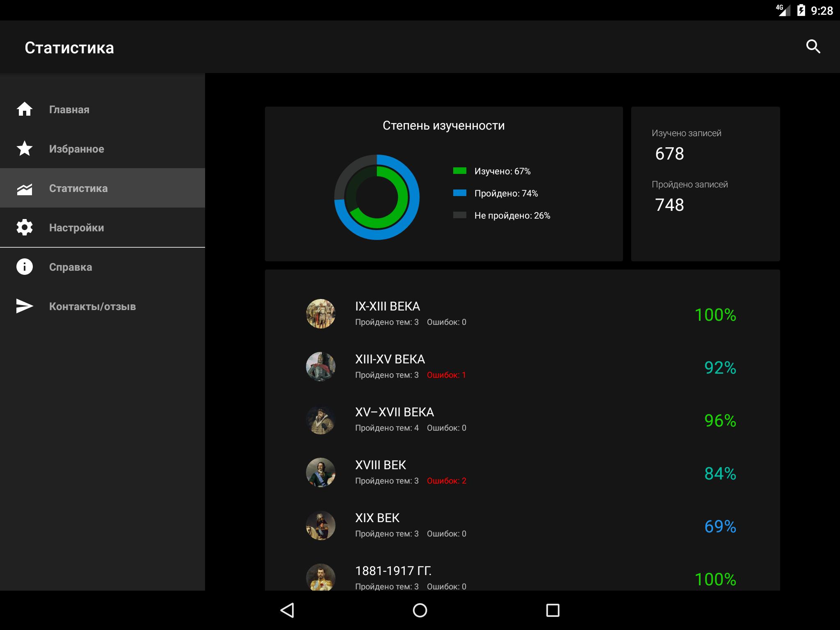The width and height of the screenshot is (840, 630).
Task: Tap the blue Пройдено legend swatch
Action: click(459, 193)
